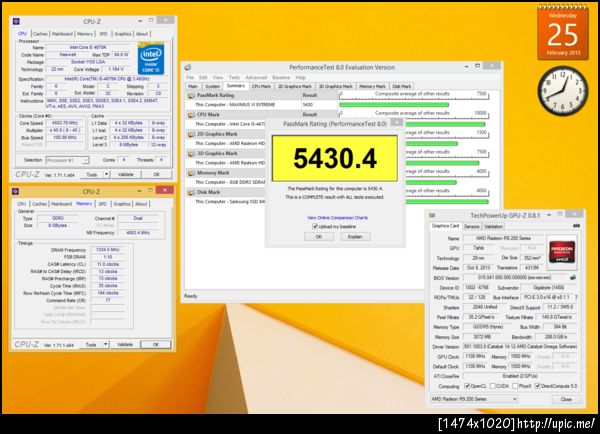Viewport: 600px width, 434px height.
Task: Click Validate in the top CPU-Z window
Action: [126, 175]
